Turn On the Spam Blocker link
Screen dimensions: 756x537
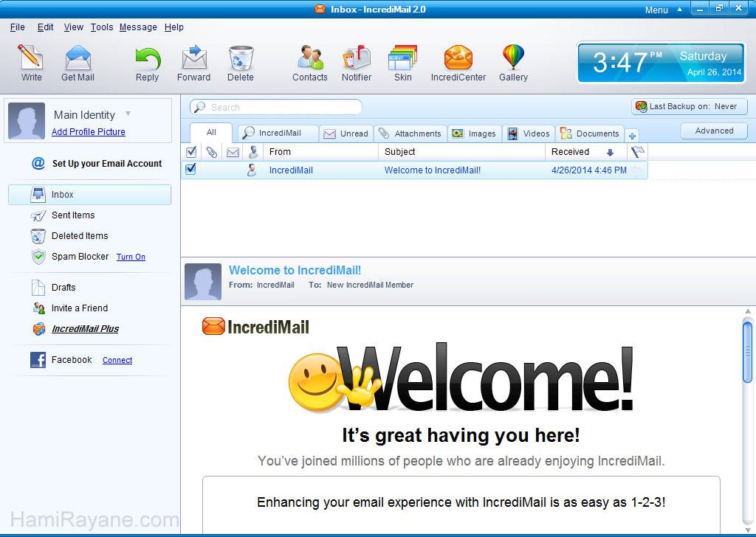131,257
